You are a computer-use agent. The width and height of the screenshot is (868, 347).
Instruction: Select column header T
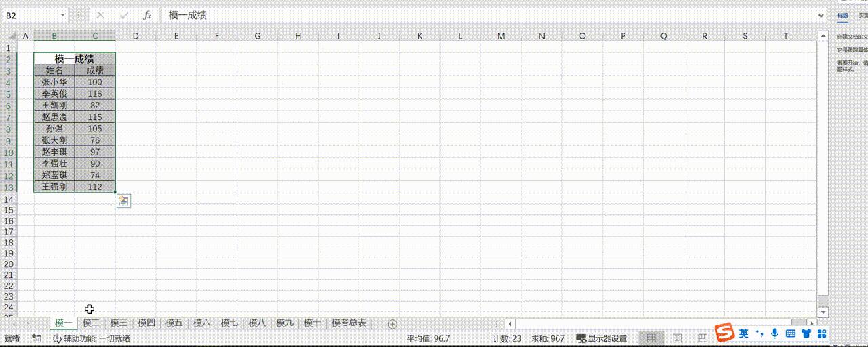pyautogui.click(x=786, y=36)
